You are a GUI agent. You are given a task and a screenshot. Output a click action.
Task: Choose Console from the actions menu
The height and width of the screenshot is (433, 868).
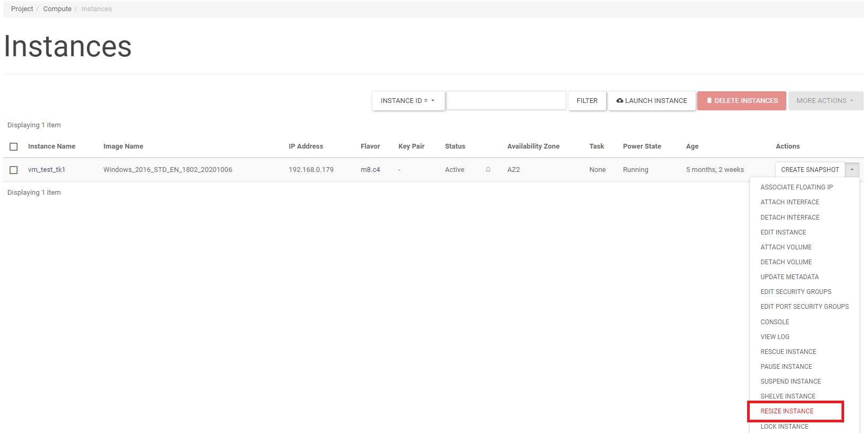point(775,322)
